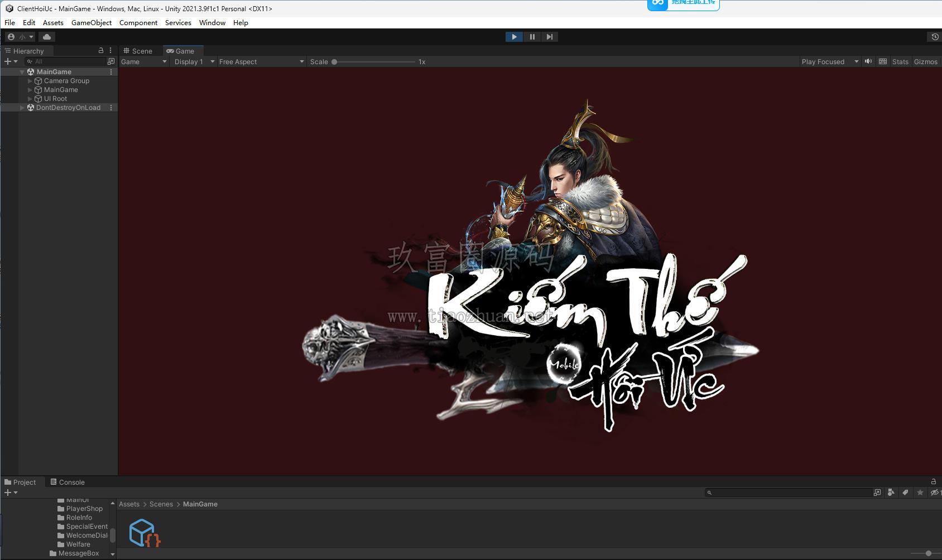This screenshot has height=560, width=942.
Task: Open cloud services via cloud icon
Action: (47, 37)
